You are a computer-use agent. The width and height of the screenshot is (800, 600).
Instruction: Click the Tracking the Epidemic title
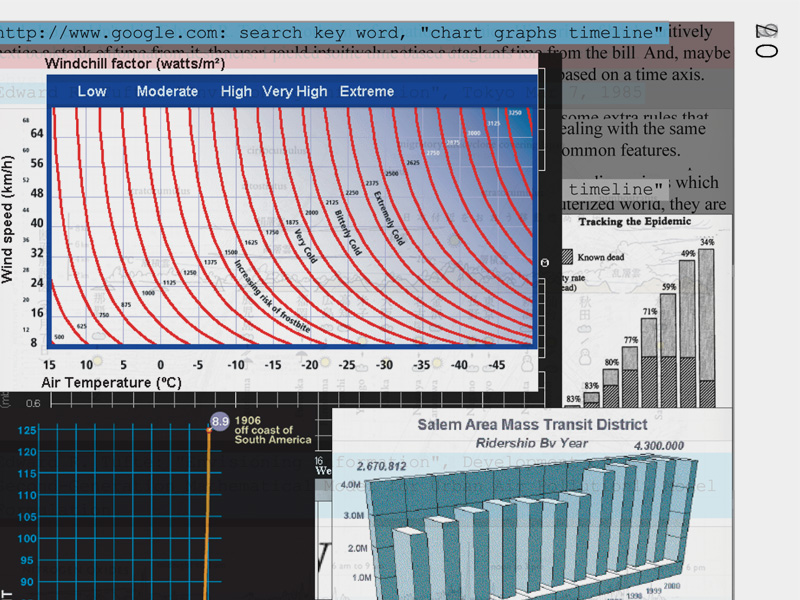634,221
